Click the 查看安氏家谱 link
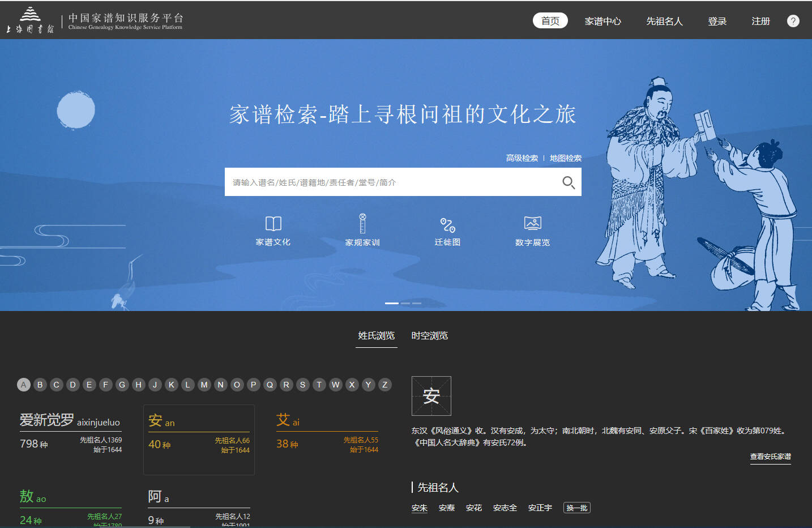Screen dimensions: 812x528 pos(770,457)
